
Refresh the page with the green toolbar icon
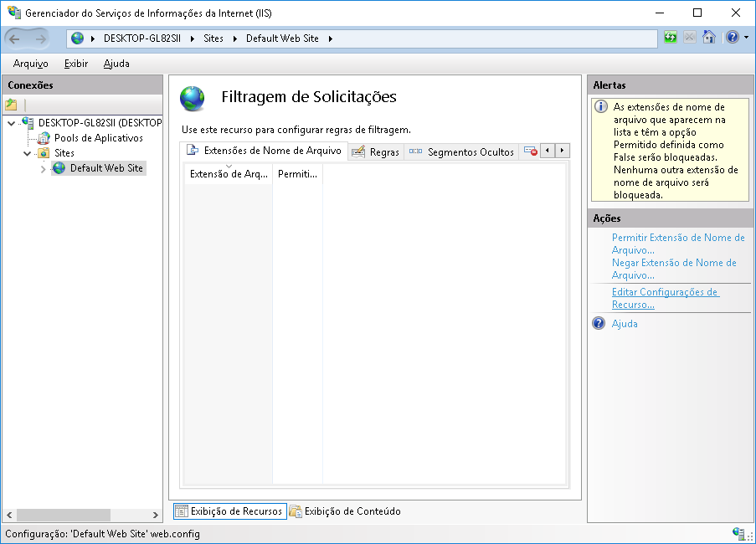point(670,37)
